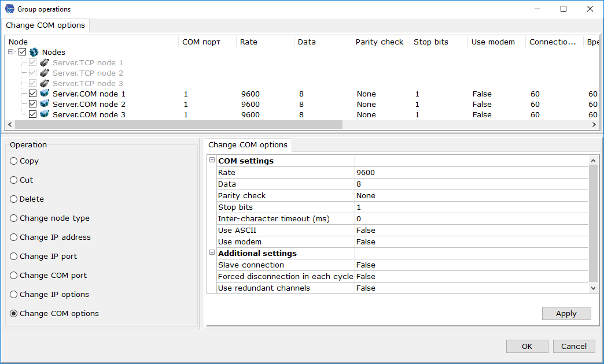The height and width of the screenshot is (364, 604).
Task: Click the Server.TCP node 1 icon
Action: 45,62
